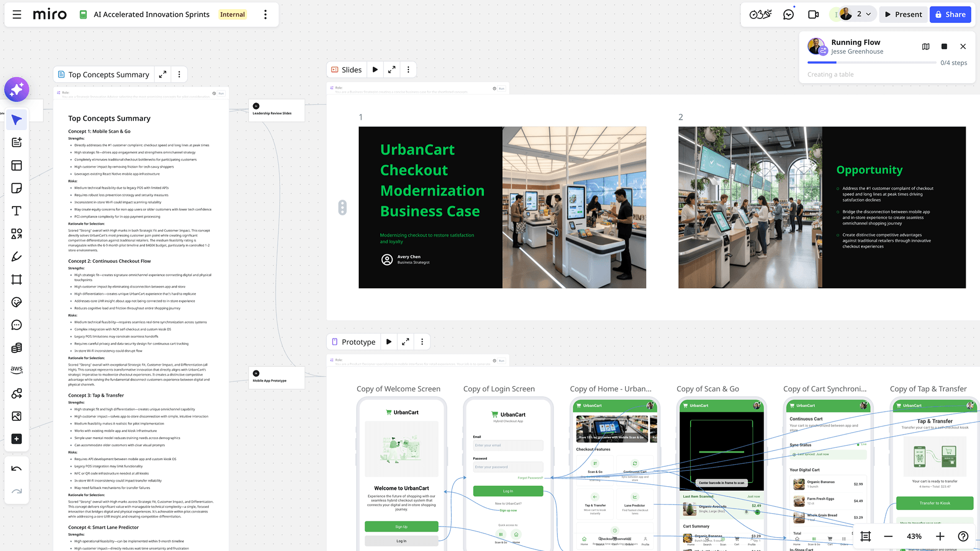Click the Miro AI sparkle button
Viewport: 980px width, 551px height.
tap(16, 90)
